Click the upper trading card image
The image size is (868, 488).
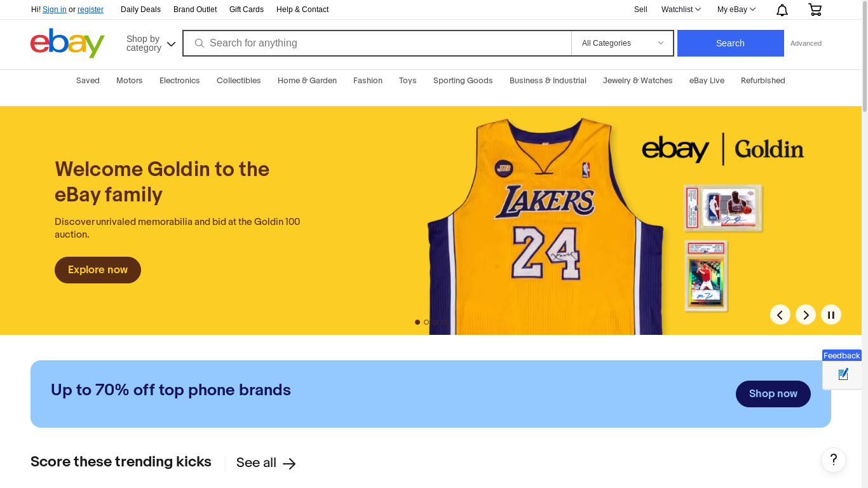click(723, 208)
